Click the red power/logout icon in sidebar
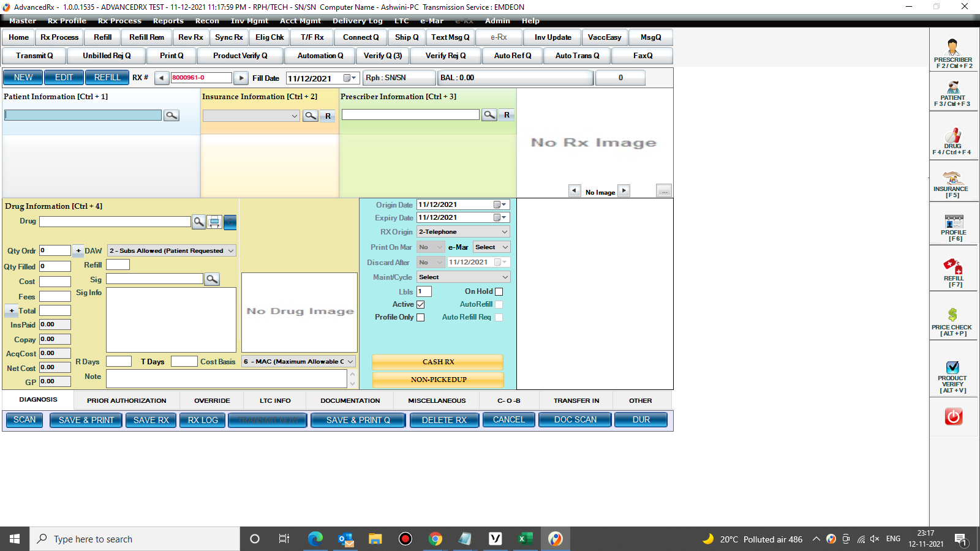Screen dimensions: 980x551 click(952, 417)
